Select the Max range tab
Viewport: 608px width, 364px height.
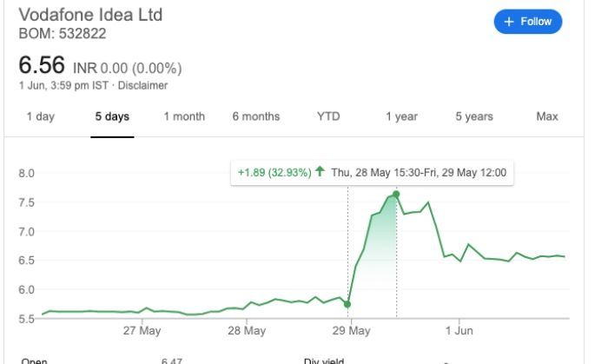pos(547,117)
